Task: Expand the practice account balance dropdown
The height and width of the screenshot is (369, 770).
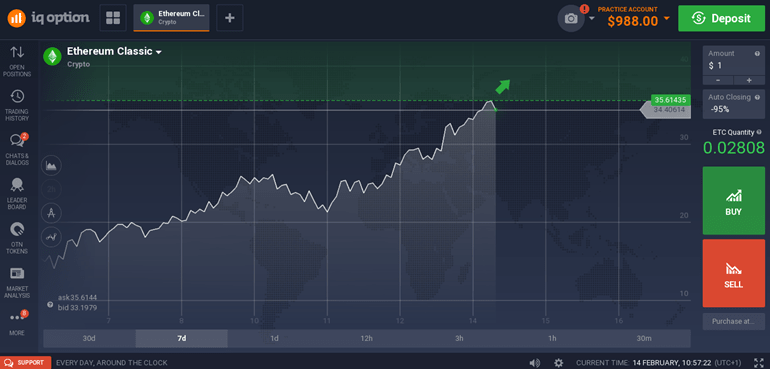Action: coord(666,19)
